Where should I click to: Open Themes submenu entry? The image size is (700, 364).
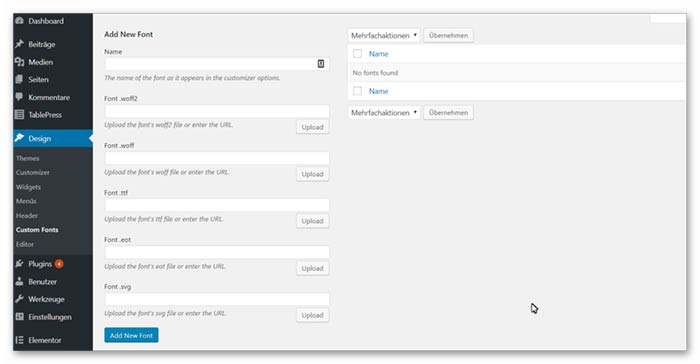[28, 158]
